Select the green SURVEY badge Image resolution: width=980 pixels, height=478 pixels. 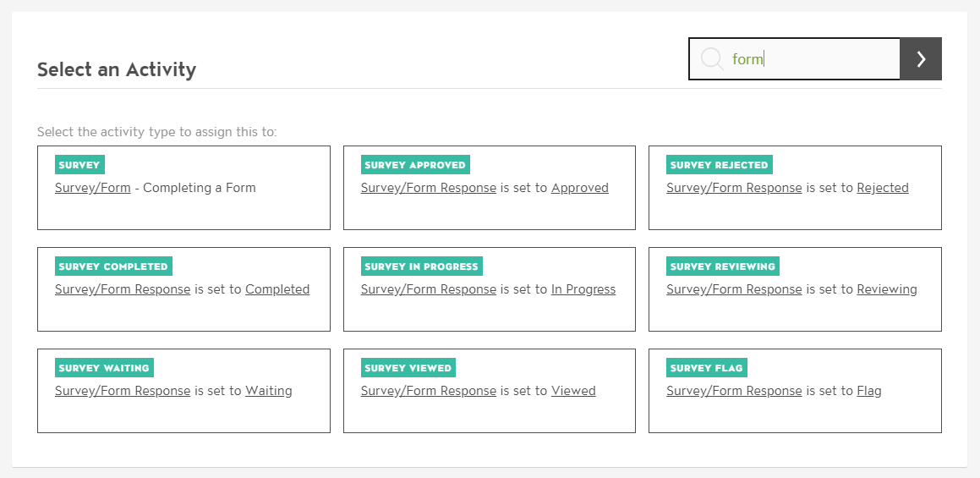click(79, 165)
